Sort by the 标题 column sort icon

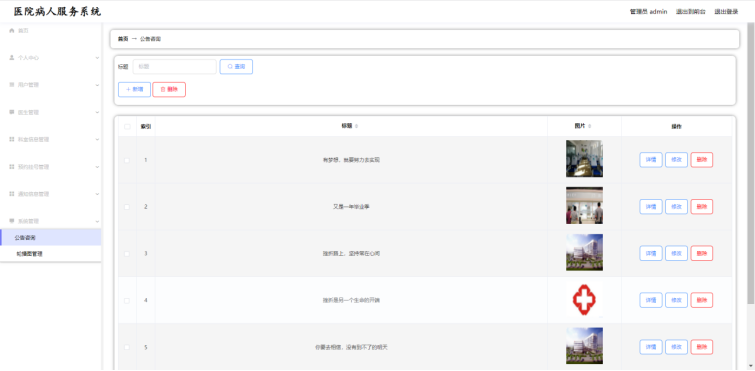point(356,126)
